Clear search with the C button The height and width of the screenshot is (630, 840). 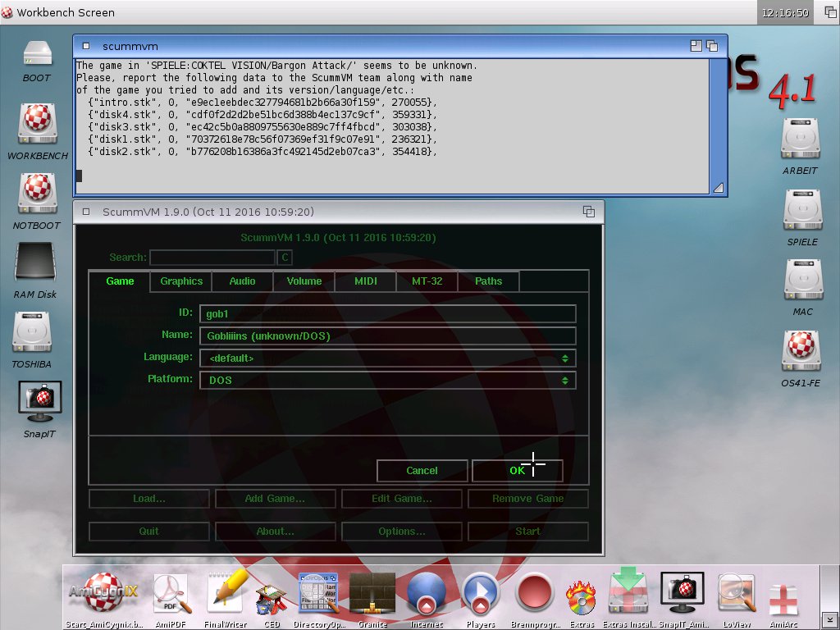pyautogui.click(x=285, y=257)
